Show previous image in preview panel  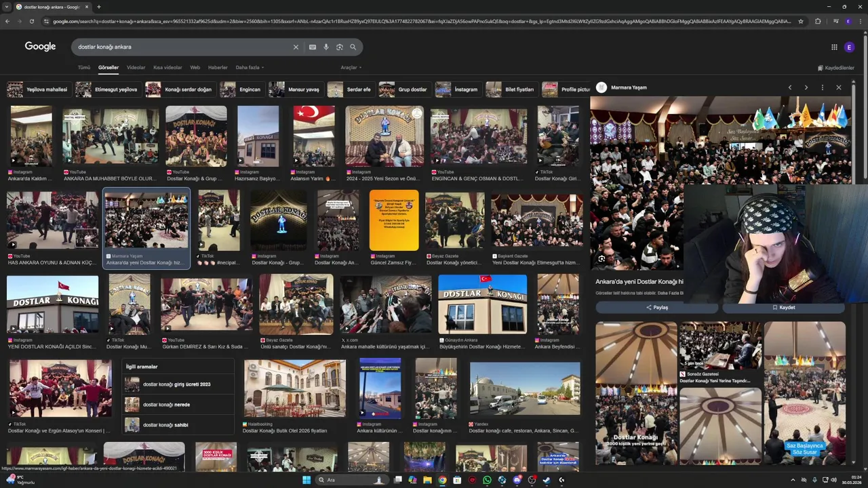[x=790, y=87]
